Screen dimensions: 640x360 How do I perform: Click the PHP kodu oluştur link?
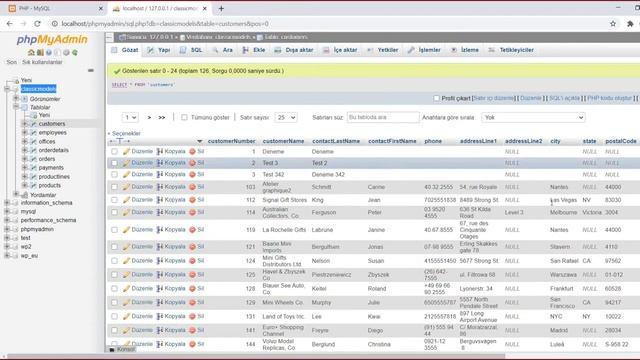point(610,98)
